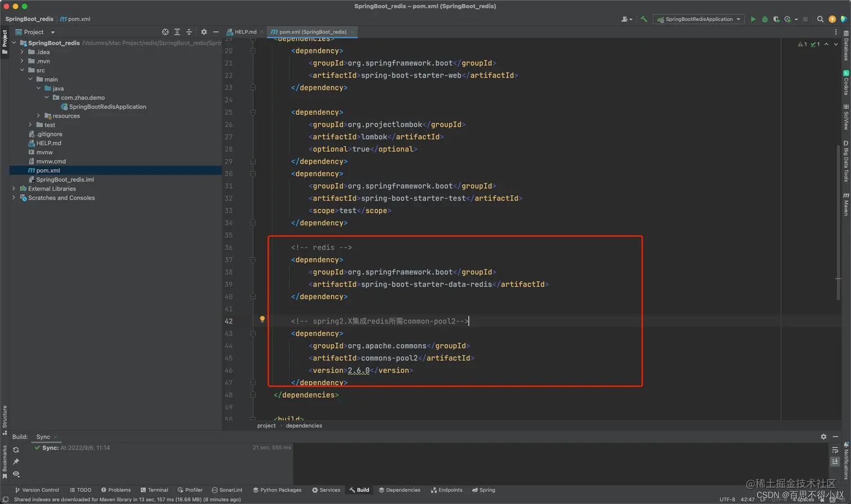The image size is (851, 504).
Task: Open the Problems tool window
Action: pyautogui.click(x=116, y=490)
